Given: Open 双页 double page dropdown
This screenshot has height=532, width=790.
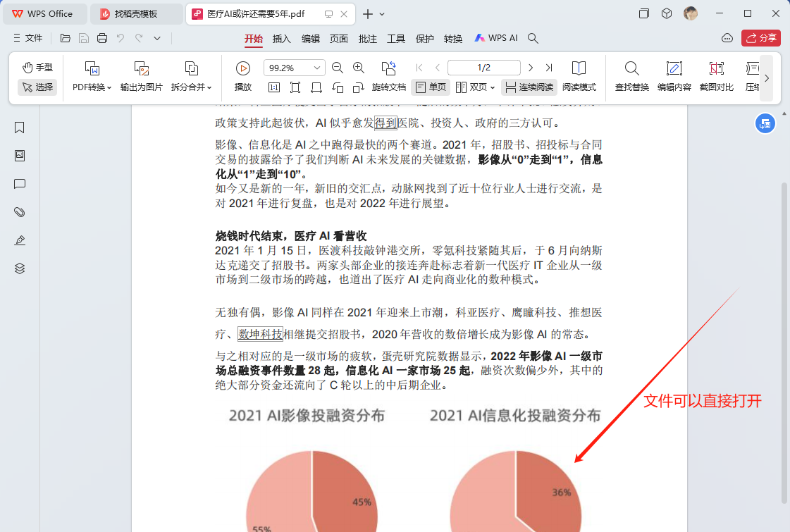Looking at the screenshot, I should [x=475, y=87].
